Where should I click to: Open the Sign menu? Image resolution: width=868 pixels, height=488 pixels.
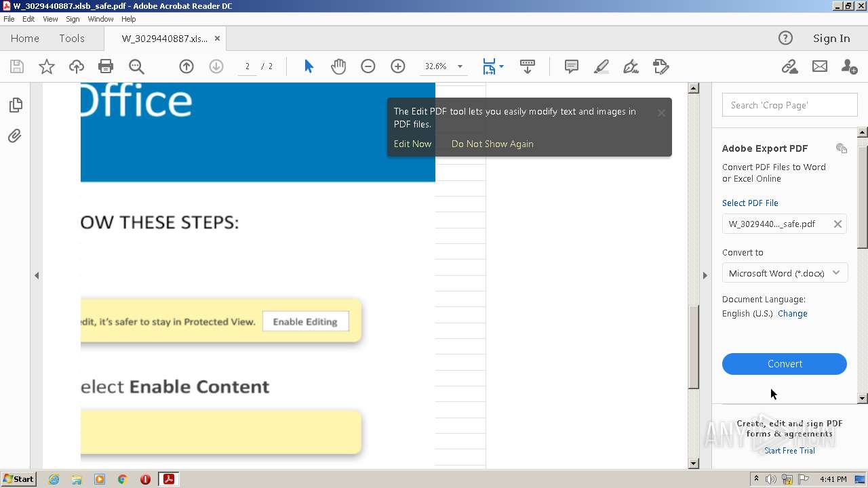73,19
